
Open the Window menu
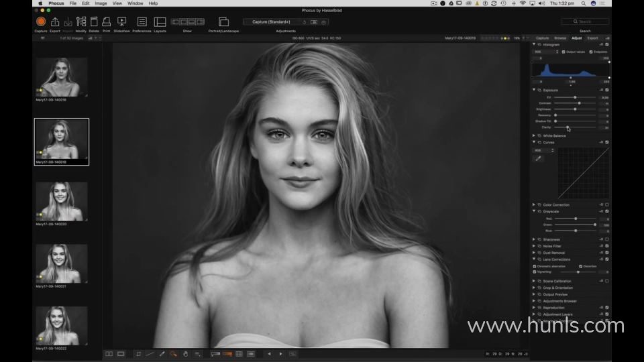pos(135,3)
